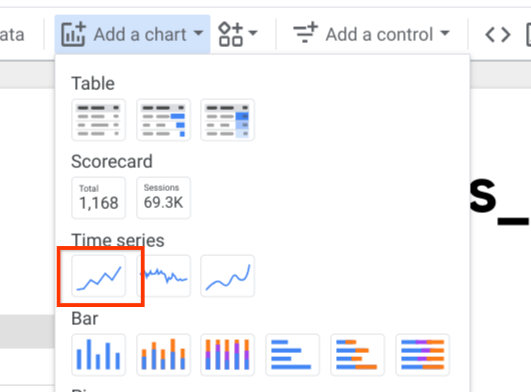Select the horizontal bar chart
Image resolution: width=531 pixels, height=392 pixels.
(293, 355)
